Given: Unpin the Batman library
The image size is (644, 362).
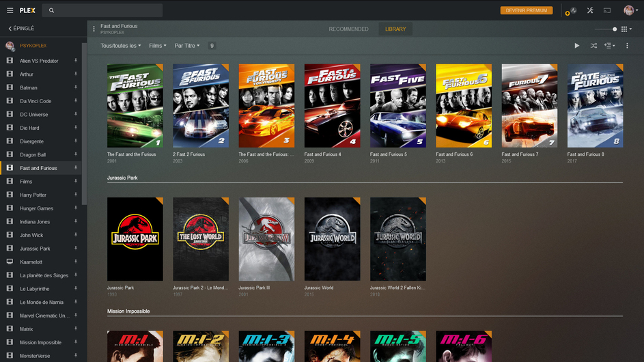Looking at the screenshot, I should [x=76, y=87].
